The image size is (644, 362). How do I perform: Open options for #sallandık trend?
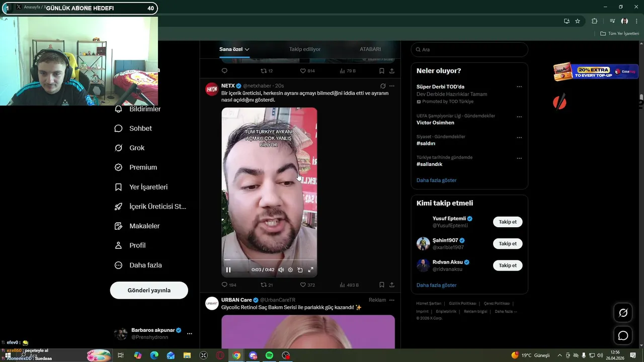(x=519, y=158)
